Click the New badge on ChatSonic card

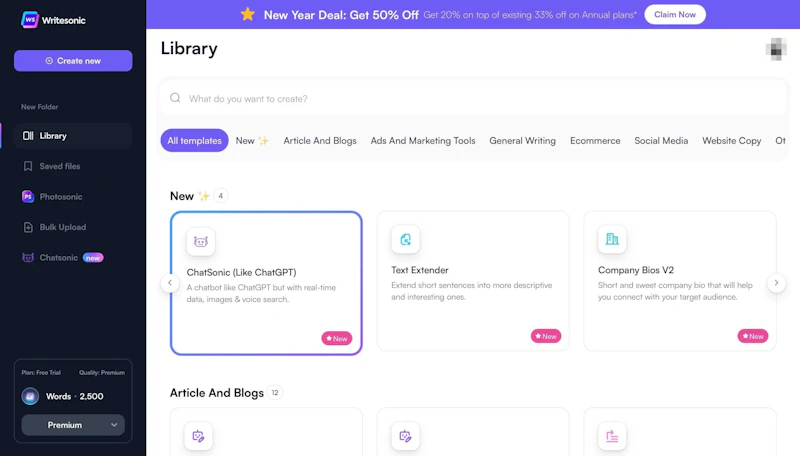pos(337,338)
